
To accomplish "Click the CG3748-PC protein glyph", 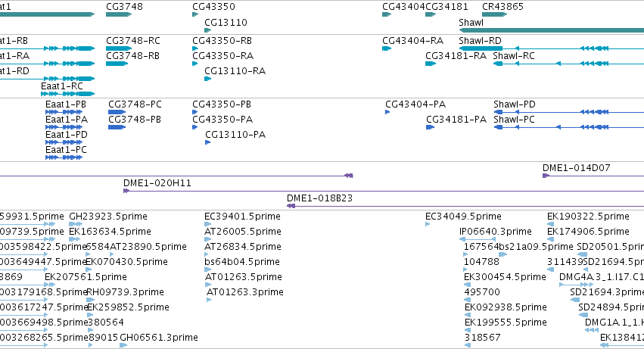I will [x=117, y=112].
